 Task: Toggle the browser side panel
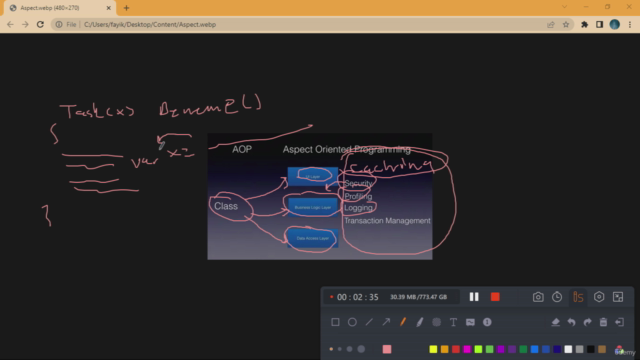pyautogui.click(x=600, y=24)
